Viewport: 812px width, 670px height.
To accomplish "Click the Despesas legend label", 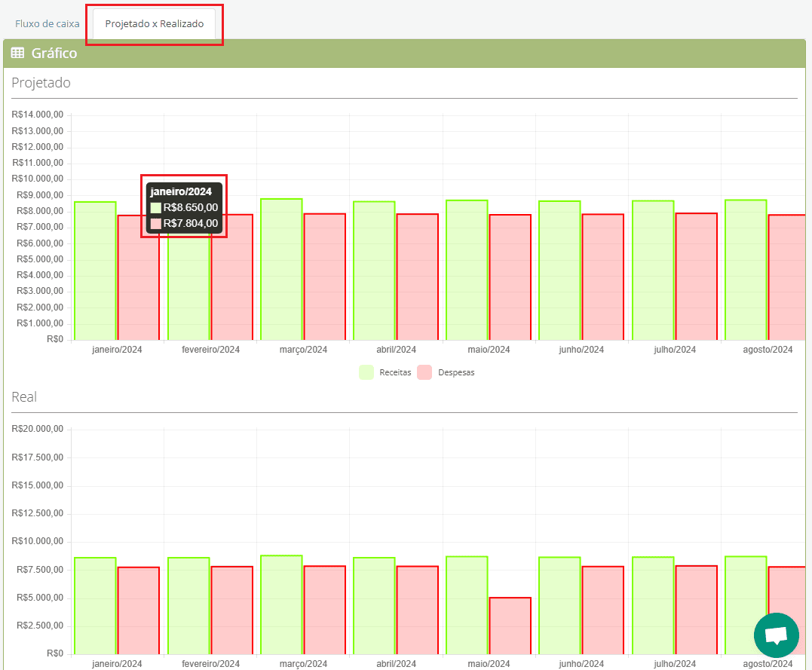I will coord(456,372).
